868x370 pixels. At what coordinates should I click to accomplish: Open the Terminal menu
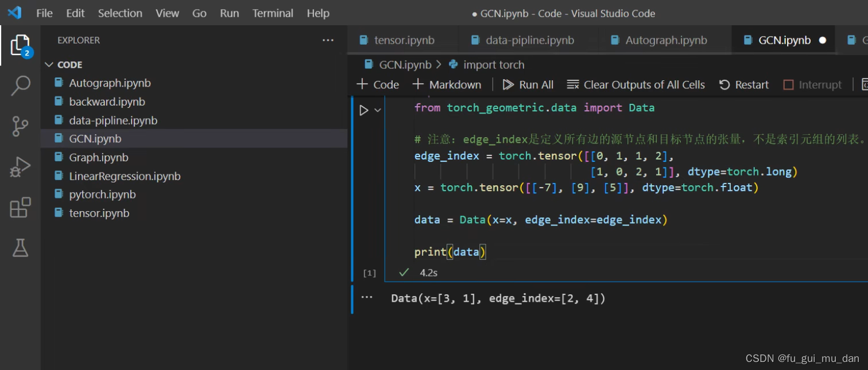(x=273, y=13)
